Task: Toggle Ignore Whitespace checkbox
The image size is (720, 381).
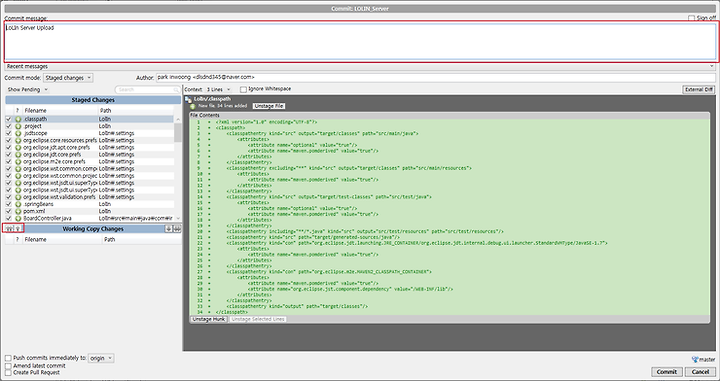Action: click(x=243, y=89)
